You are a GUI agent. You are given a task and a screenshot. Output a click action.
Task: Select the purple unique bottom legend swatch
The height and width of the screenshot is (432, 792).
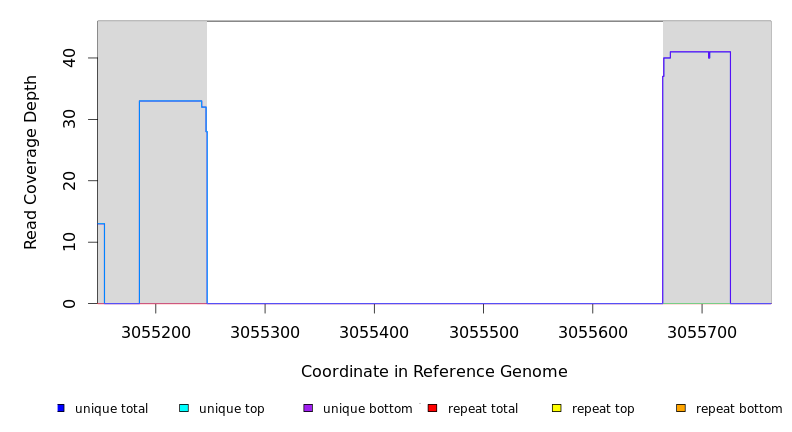[308, 408]
